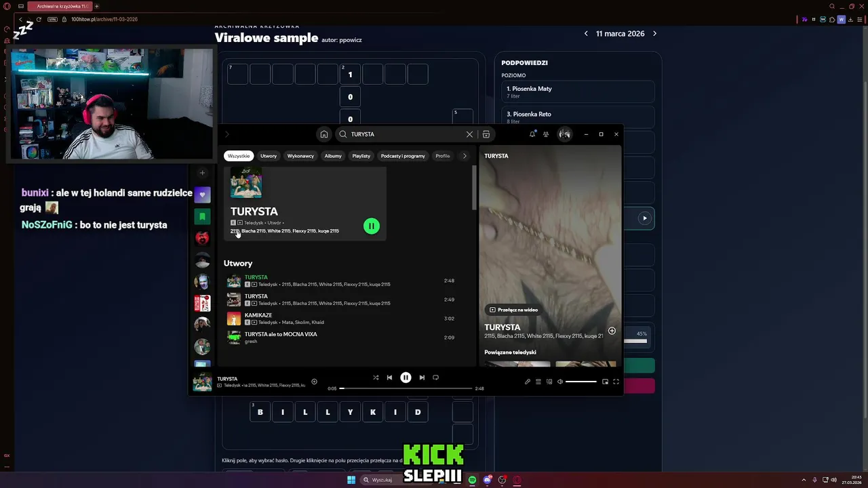Click into the Spotify search field
This screenshot has height=488, width=868.
click(407, 134)
